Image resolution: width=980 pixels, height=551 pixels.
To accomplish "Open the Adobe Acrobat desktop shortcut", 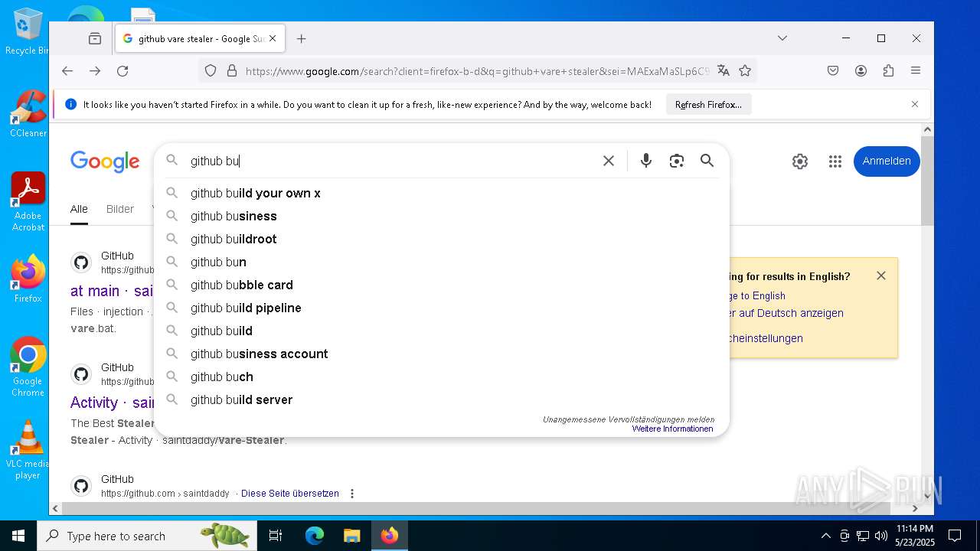I will 28,201.
